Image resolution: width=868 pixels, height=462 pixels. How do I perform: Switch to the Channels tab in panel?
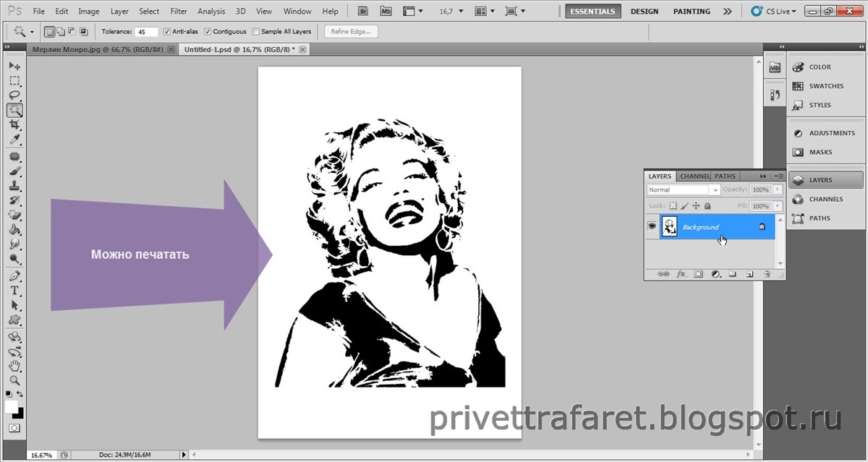(x=695, y=176)
